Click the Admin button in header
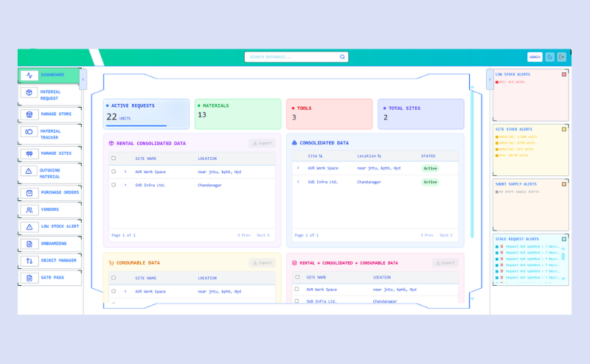 (x=535, y=57)
